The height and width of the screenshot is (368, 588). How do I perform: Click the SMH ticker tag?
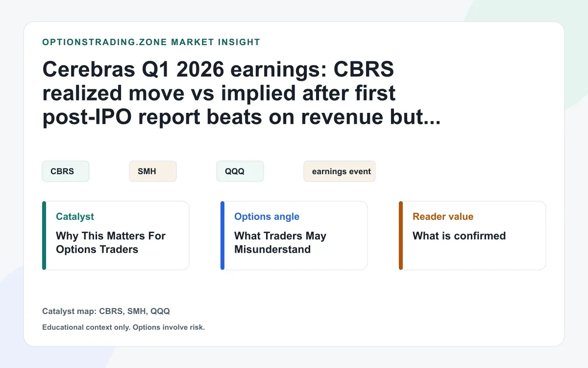click(153, 171)
